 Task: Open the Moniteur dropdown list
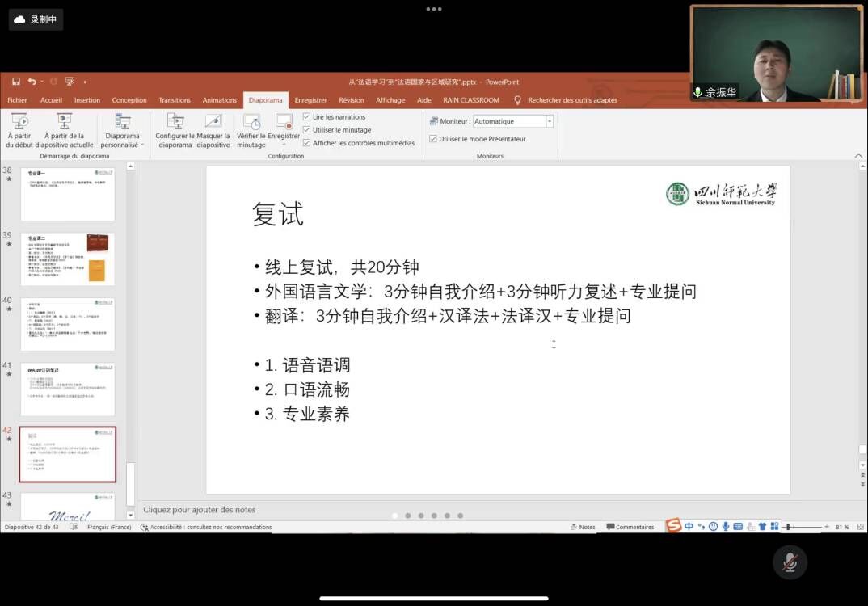(x=550, y=121)
